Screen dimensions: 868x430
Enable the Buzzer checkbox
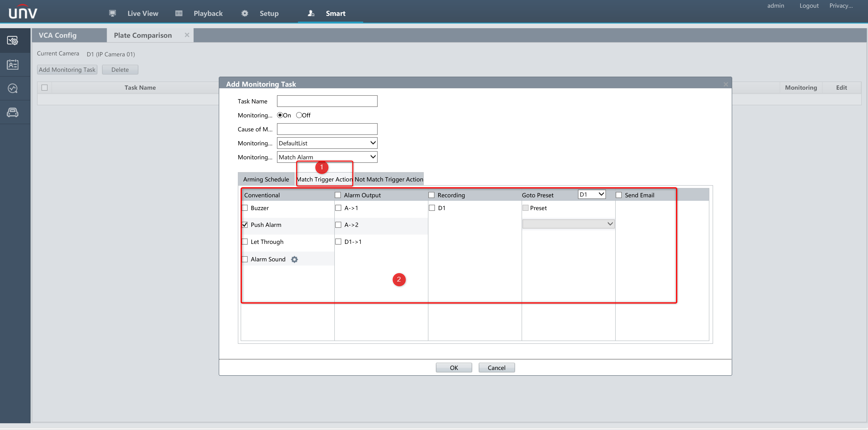pyautogui.click(x=245, y=208)
